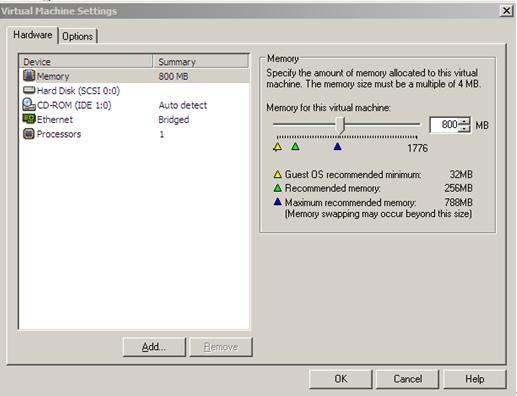
Task: Click the disabled Remove button
Action: pos(221,347)
